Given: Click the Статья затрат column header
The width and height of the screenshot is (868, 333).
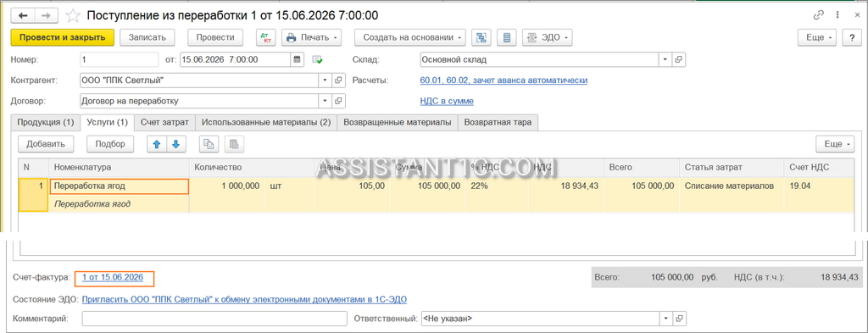Looking at the screenshot, I should 732,167.
